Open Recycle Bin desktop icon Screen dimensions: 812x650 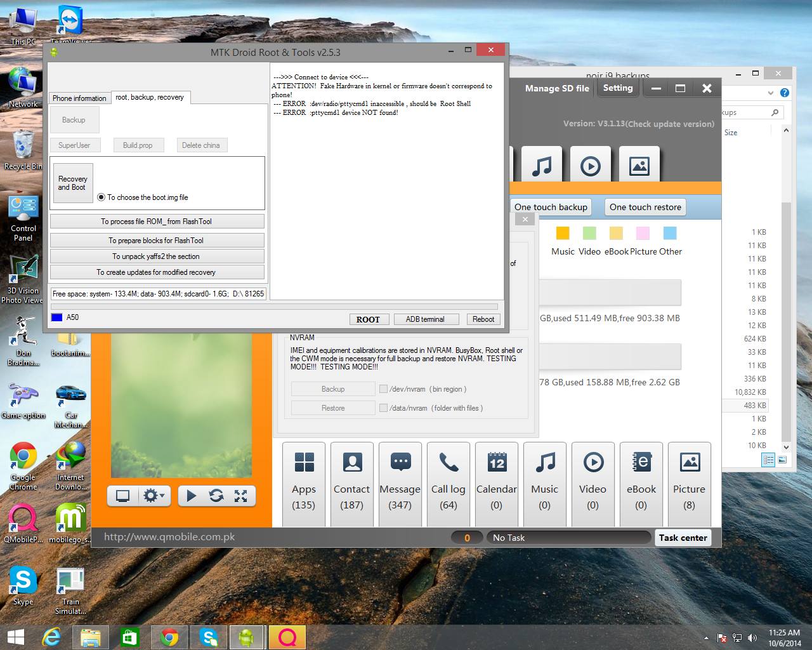tap(23, 150)
